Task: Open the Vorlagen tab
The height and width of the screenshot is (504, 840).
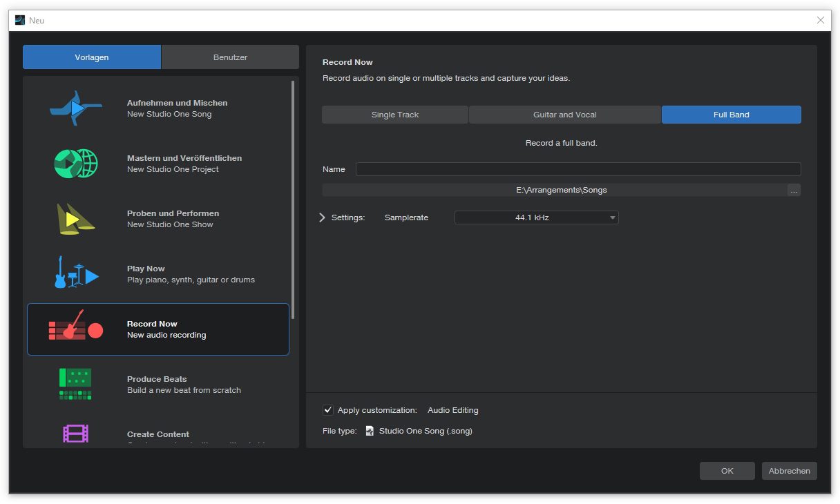Action: [x=92, y=57]
